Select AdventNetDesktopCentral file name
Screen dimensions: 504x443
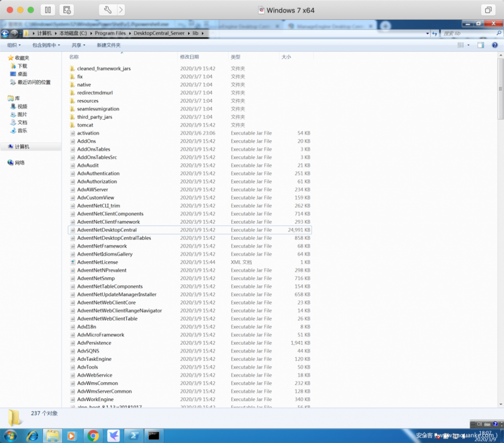click(107, 230)
